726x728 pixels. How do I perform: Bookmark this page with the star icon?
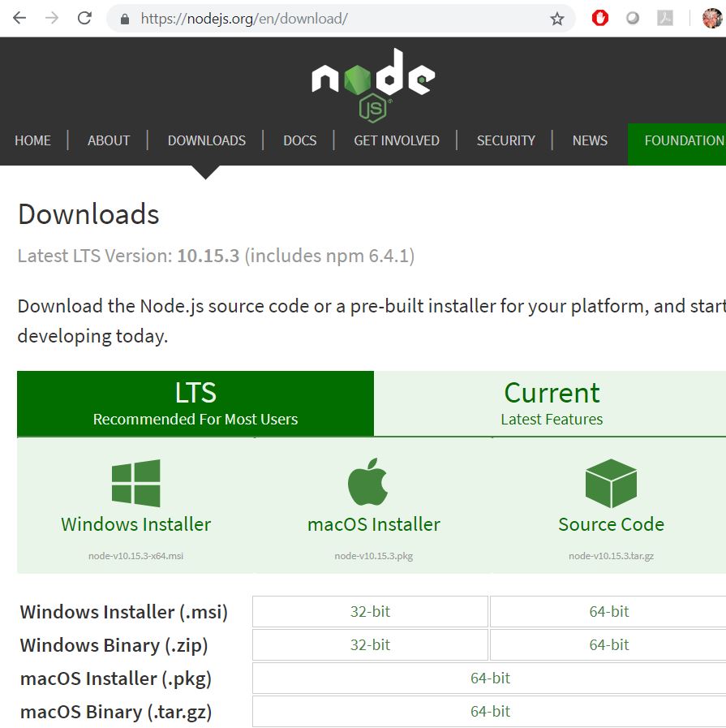[556, 19]
